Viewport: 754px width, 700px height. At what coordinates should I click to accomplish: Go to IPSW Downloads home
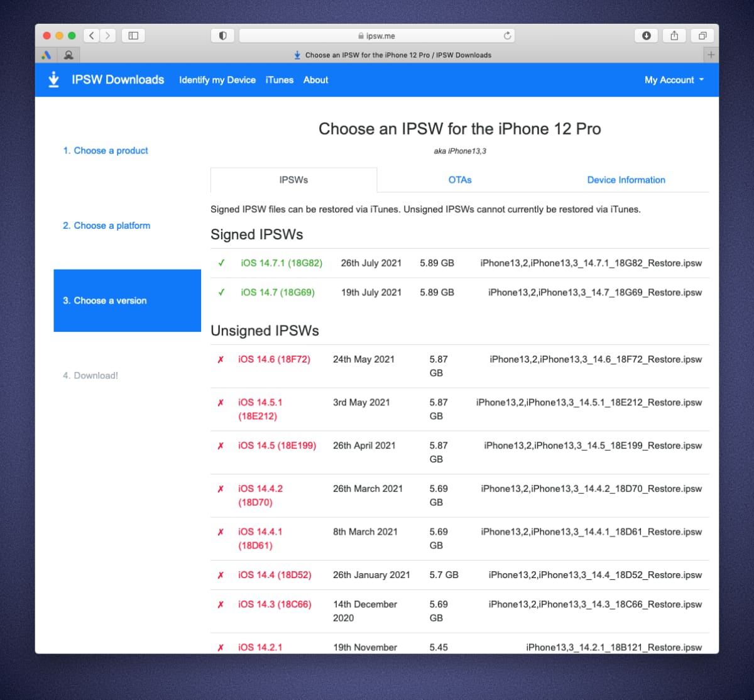[x=117, y=79]
